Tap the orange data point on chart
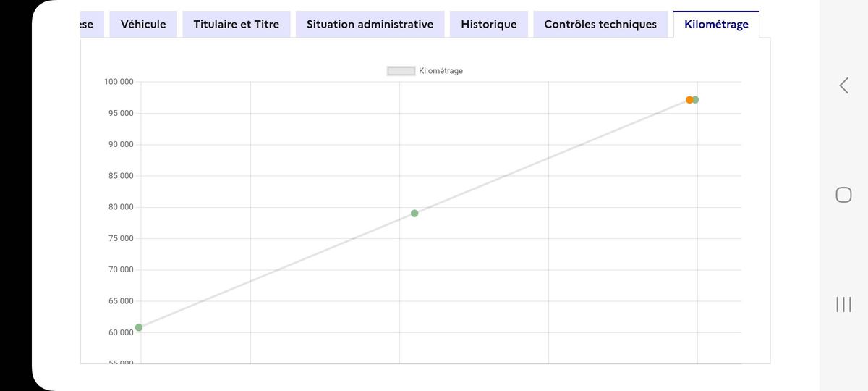Image resolution: width=868 pixels, height=391 pixels. (689, 100)
